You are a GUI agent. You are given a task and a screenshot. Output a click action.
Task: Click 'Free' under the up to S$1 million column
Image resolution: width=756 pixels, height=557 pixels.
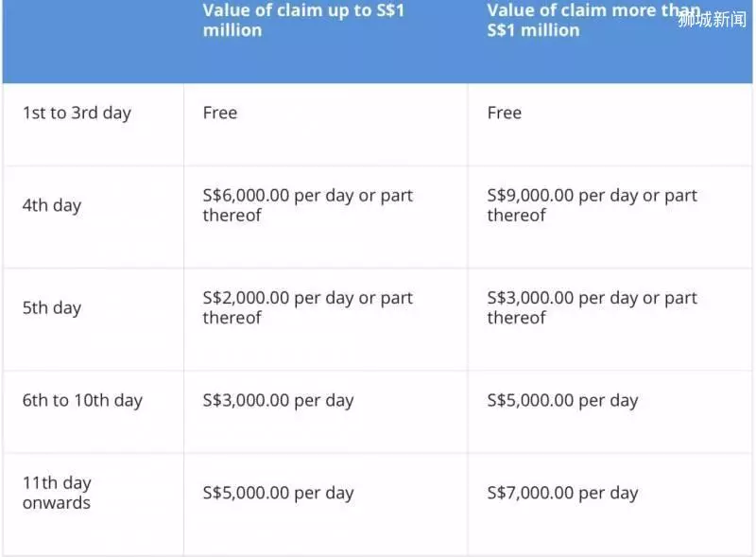coord(220,113)
